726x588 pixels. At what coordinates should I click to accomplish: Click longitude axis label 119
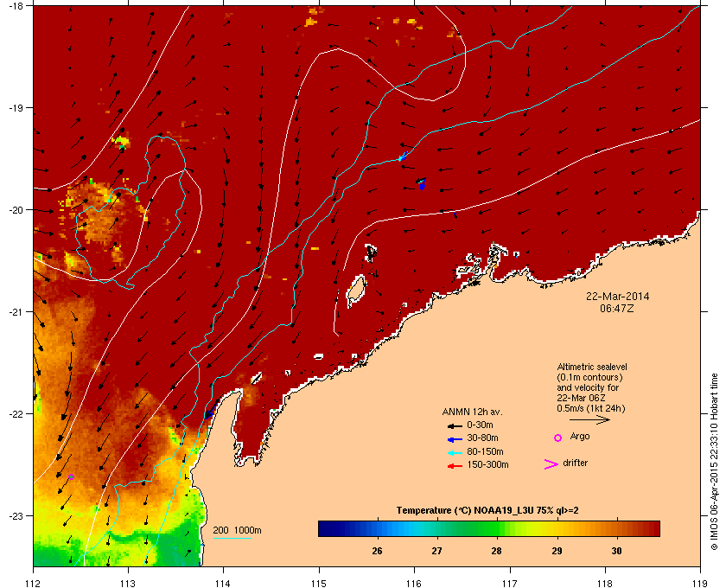click(701, 583)
